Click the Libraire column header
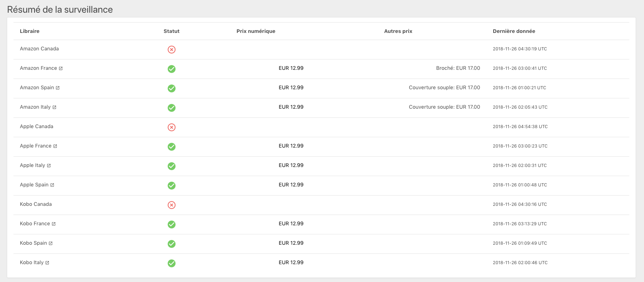The image size is (644, 282). [x=30, y=31]
